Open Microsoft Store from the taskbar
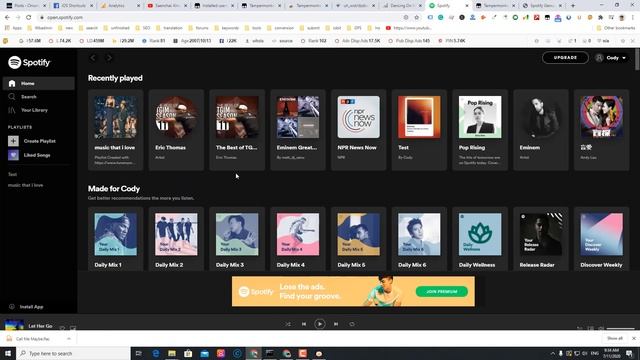This screenshot has height=360, width=640. 188,353
